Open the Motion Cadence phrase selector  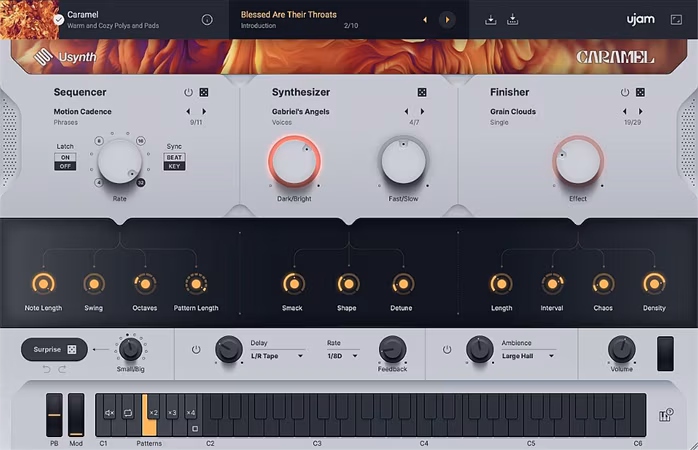[83, 112]
